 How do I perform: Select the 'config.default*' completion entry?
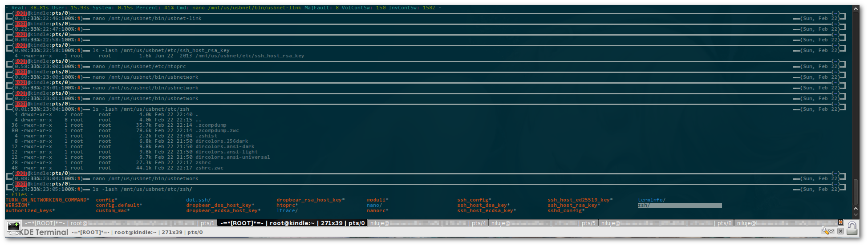coord(119,206)
